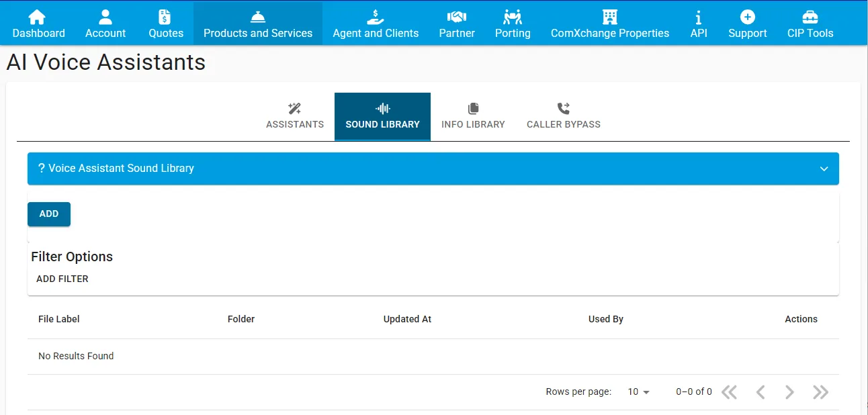Screen dimensions: 868x415
Task: Go to the Dashboard home icon
Action: (x=38, y=17)
